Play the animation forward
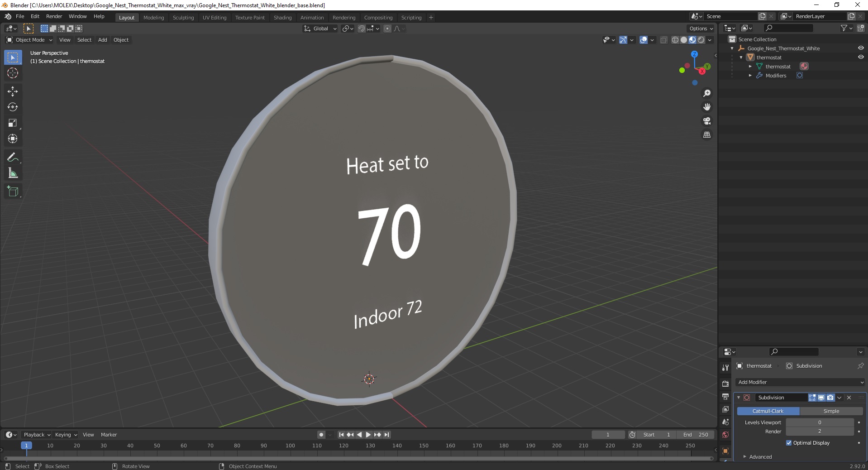Screen dimensions: 868x470 pos(368,435)
